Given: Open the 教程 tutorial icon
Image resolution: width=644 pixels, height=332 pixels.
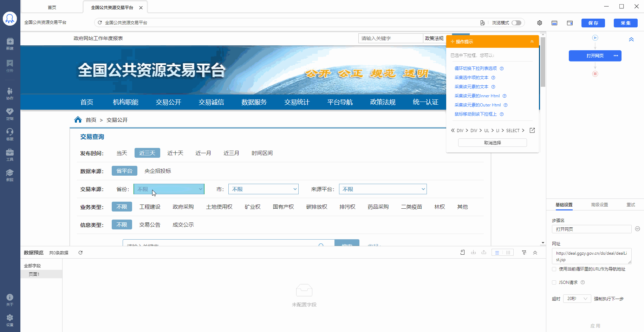Looking at the screenshot, I should (x=10, y=175).
